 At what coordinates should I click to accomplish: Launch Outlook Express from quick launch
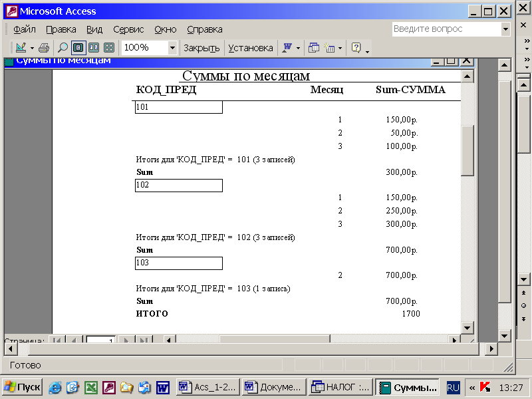[x=72, y=387]
